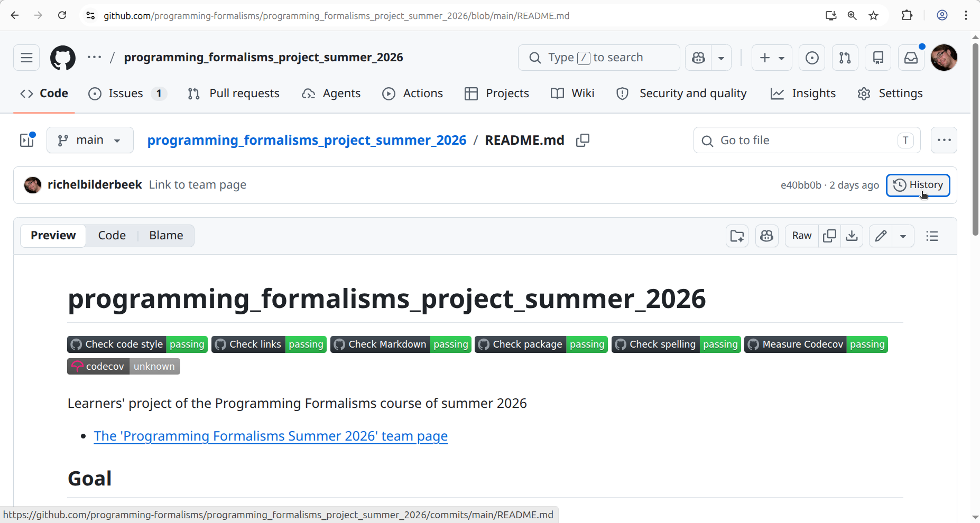Bookmark this page with the star
Viewport: 980px width, 523px height.
click(874, 15)
